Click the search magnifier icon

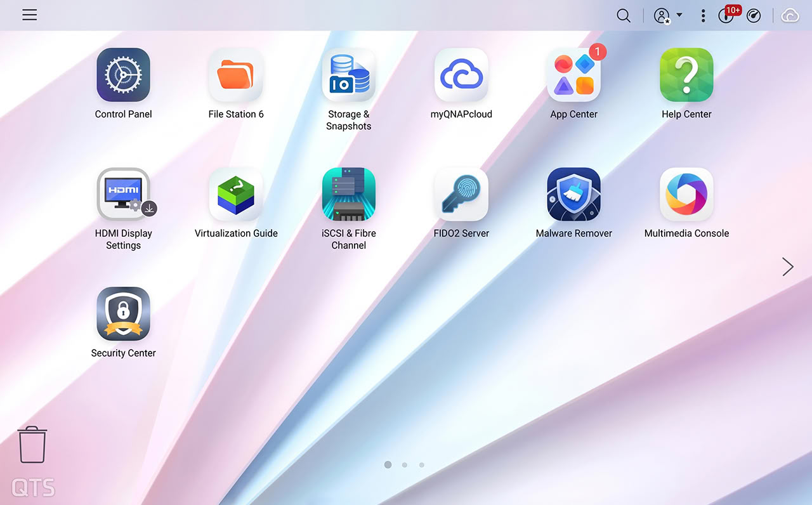tap(624, 16)
